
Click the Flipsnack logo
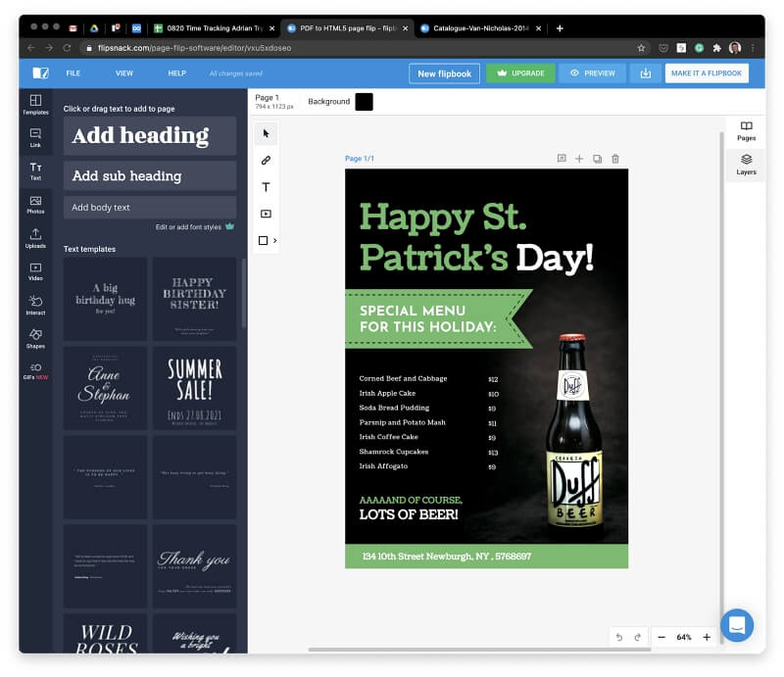click(40, 73)
